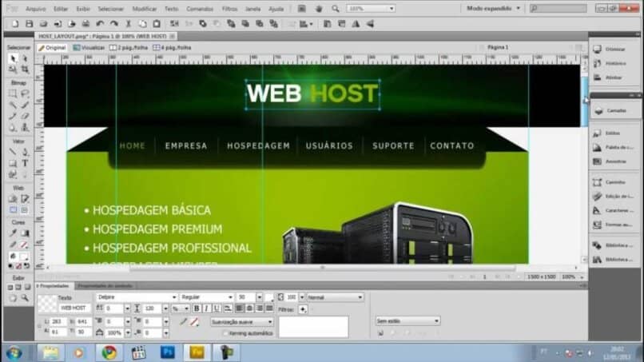
Task: Expand the Suavização suave dropdown
Action: pos(241,321)
